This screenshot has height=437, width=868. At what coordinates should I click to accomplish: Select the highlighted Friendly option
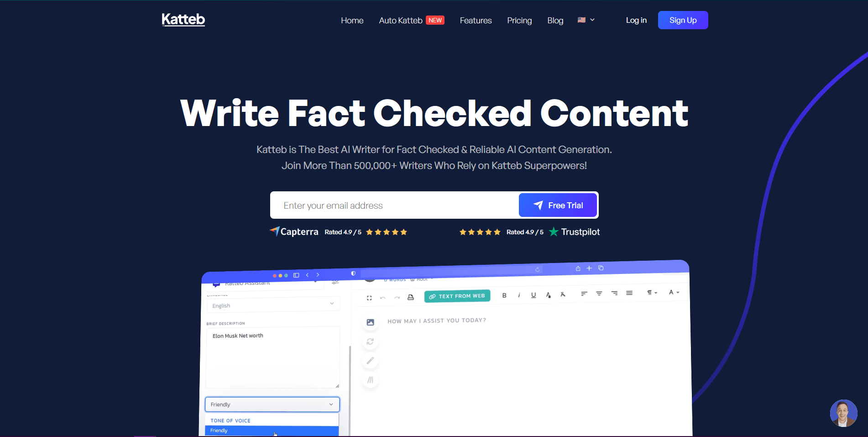click(x=272, y=431)
